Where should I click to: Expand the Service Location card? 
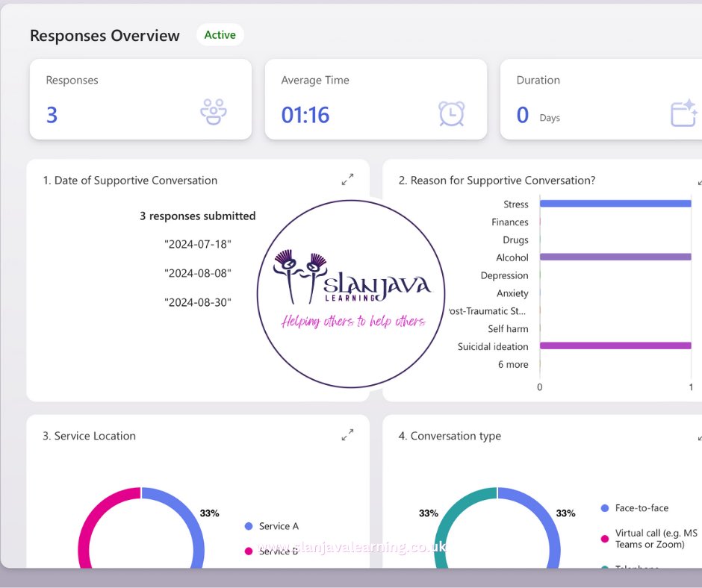[x=347, y=435]
